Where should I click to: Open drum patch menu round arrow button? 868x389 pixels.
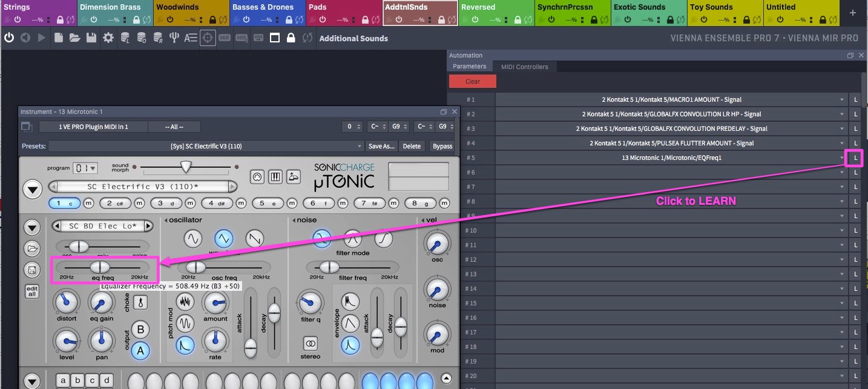pyautogui.click(x=32, y=228)
